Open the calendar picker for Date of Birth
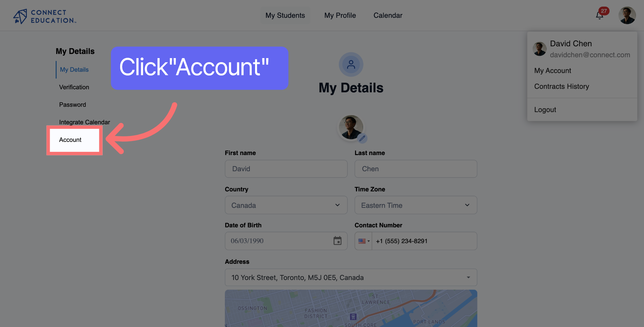Screen dimensions: 644x327 pos(337,241)
